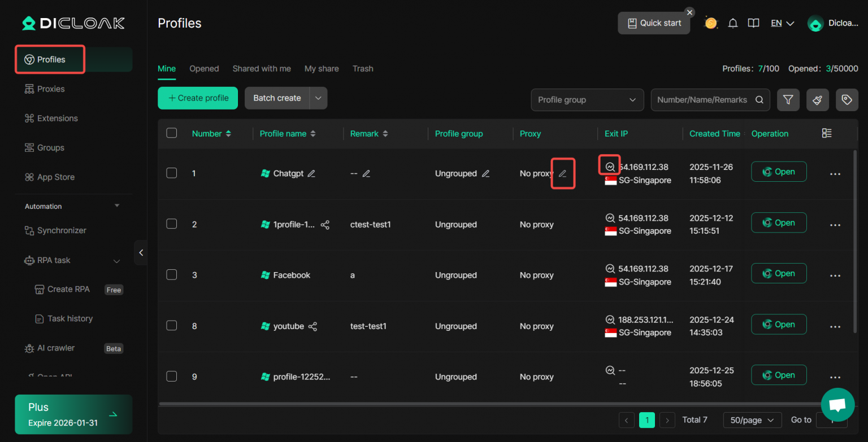Check exit IP icon for Chatgpt row
This screenshot has height=442, width=868.
coord(610,167)
